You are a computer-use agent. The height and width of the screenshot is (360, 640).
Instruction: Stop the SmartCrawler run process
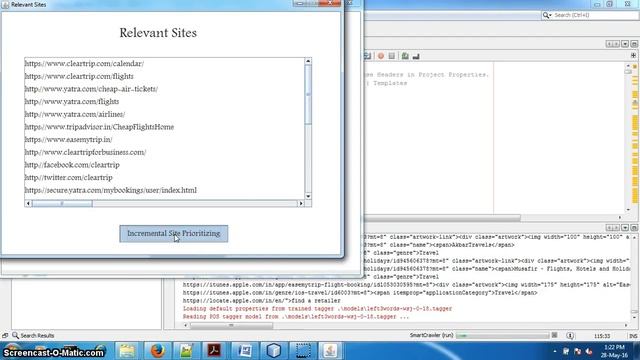(554, 335)
